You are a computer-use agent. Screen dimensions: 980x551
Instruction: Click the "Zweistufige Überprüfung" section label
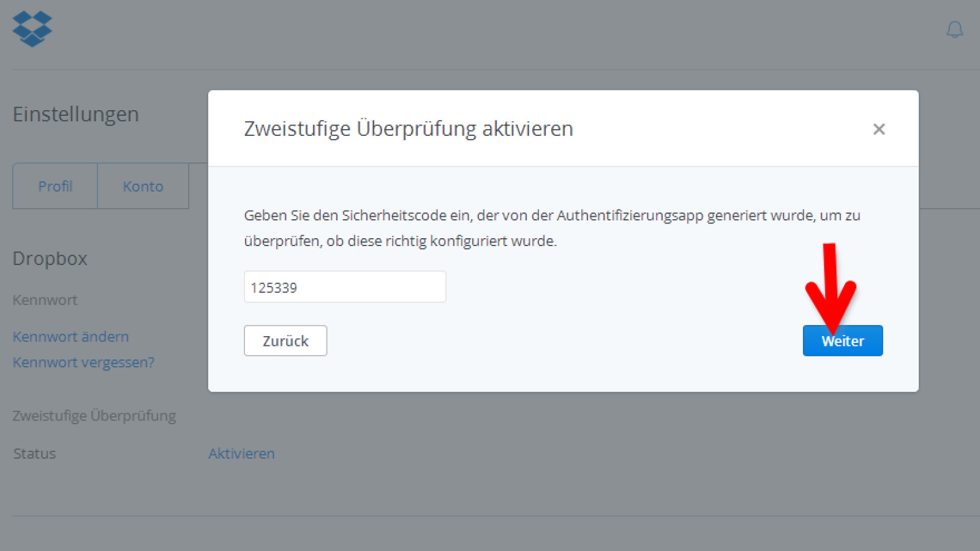94,415
